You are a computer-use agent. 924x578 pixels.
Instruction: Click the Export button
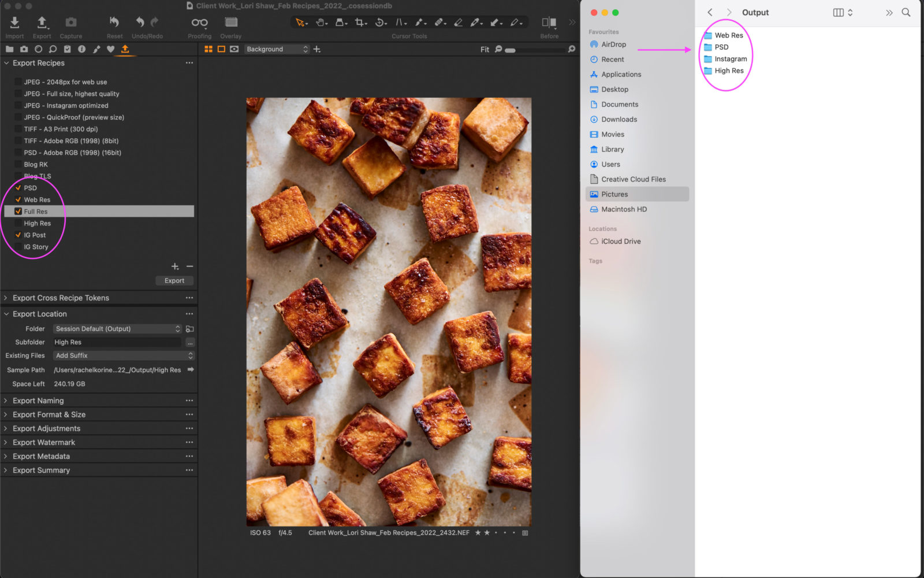pos(174,280)
